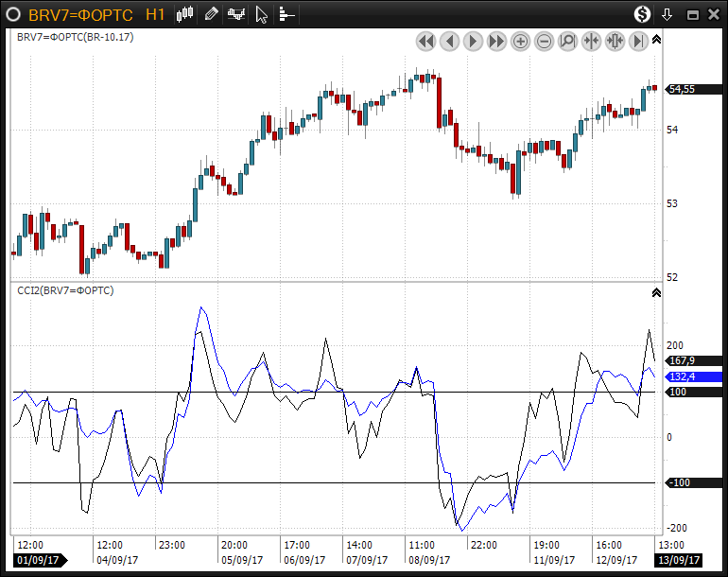This screenshot has height=577, width=728.
Task: Collapse the price chart panel chevron
Action: tap(657, 40)
